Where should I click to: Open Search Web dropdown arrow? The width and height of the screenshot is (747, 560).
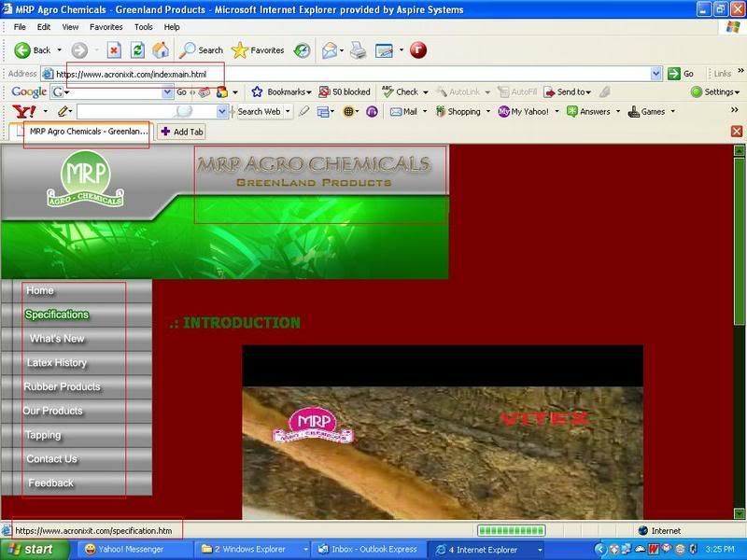(x=288, y=111)
